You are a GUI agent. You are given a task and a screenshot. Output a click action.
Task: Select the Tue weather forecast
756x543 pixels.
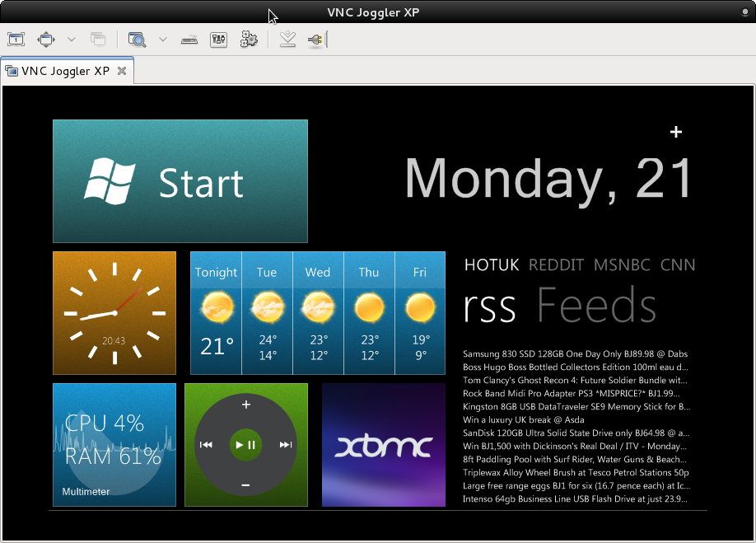(267, 313)
